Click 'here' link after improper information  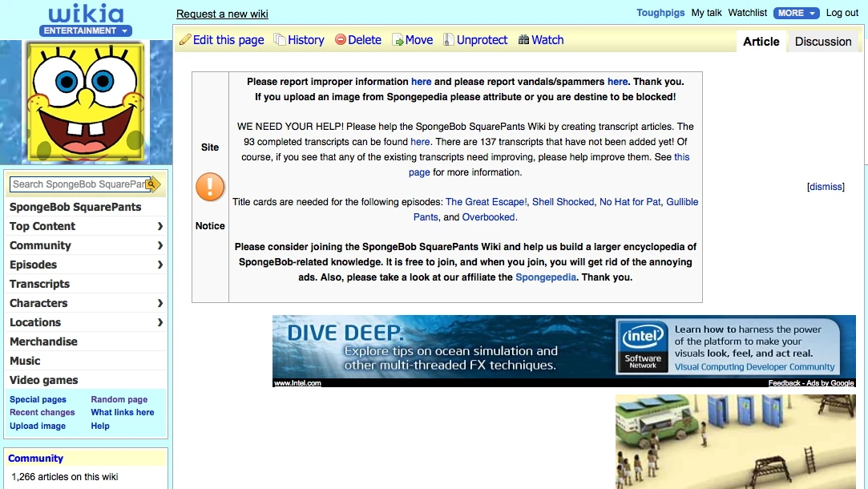(x=421, y=82)
